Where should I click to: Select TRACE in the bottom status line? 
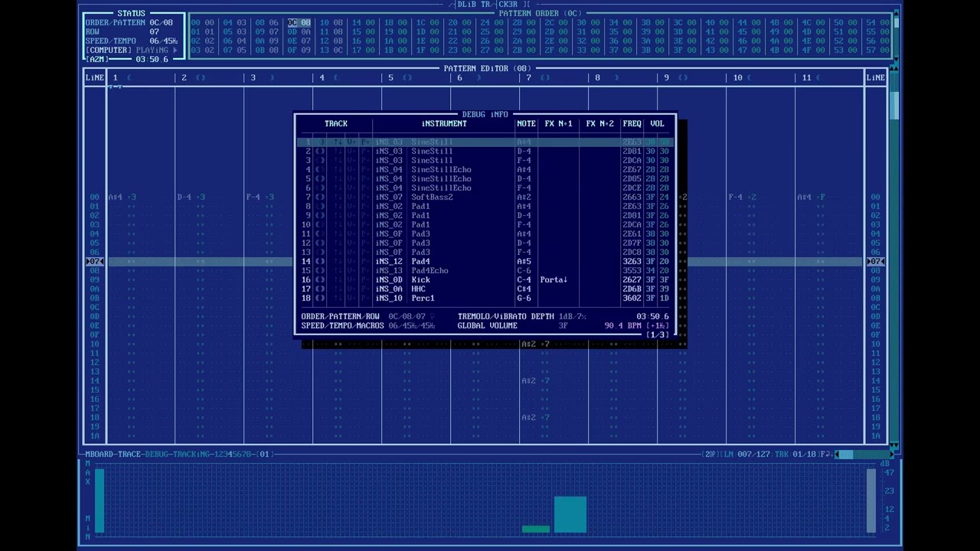click(x=129, y=455)
